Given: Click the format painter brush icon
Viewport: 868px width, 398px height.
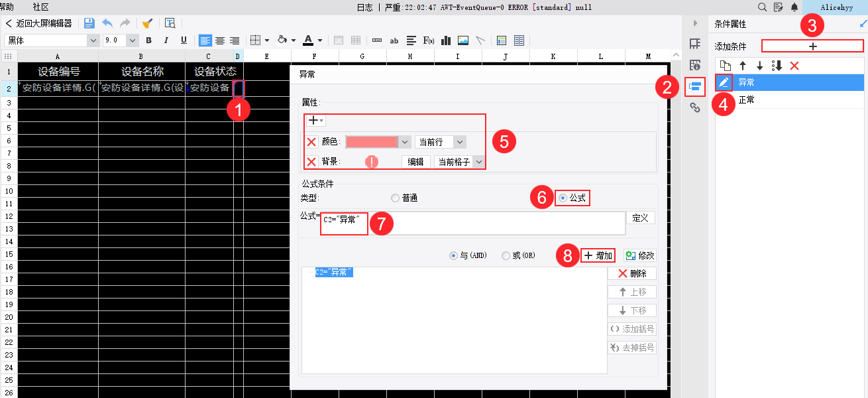Looking at the screenshot, I should [x=147, y=23].
